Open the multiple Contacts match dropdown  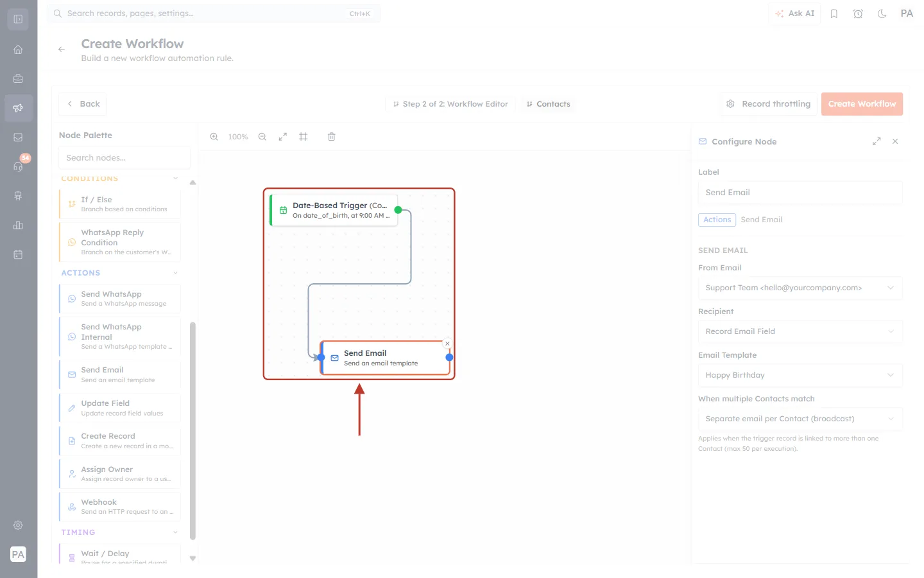pyautogui.click(x=800, y=419)
